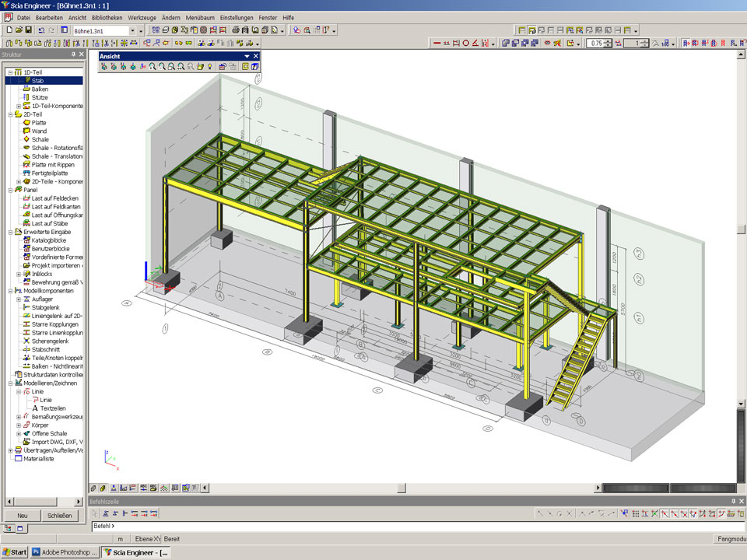The image size is (747, 560).
Task: Click the Save project icon
Action: point(29,30)
